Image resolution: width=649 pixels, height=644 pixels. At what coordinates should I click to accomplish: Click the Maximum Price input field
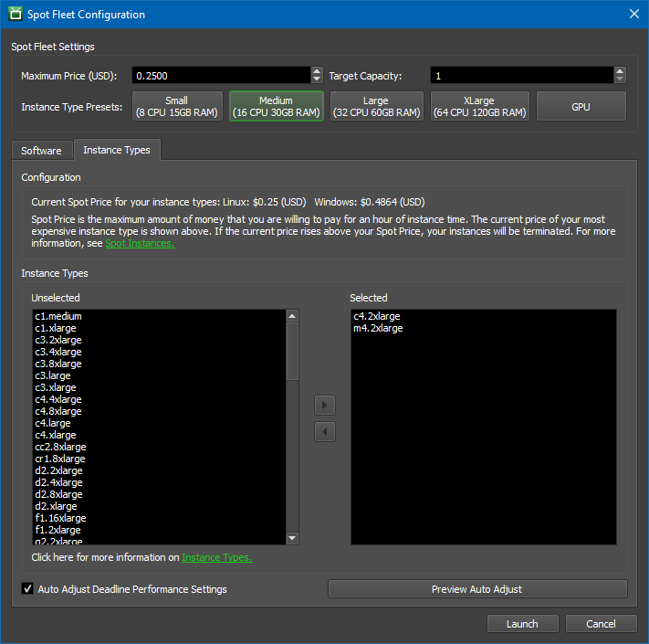pos(220,76)
